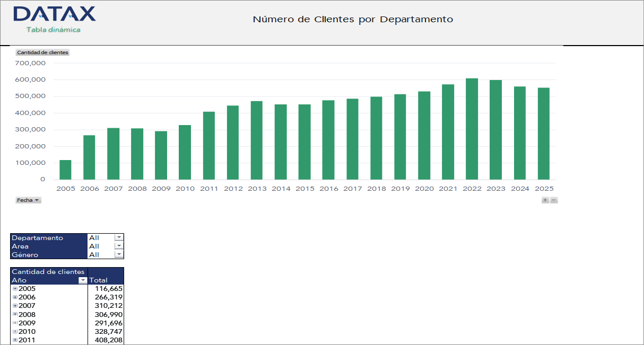Image resolution: width=644 pixels, height=345 pixels.
Task: Open the Área filter dropdown
Action: (118, 246)
